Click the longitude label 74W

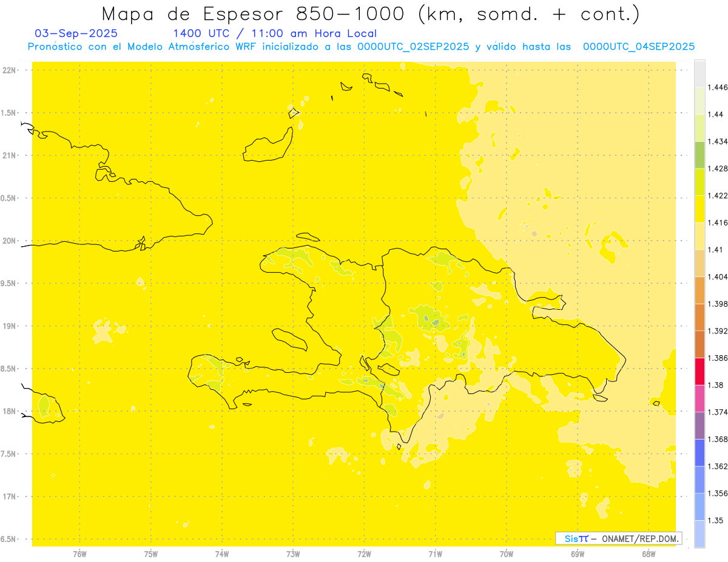[x=222, y=554]
